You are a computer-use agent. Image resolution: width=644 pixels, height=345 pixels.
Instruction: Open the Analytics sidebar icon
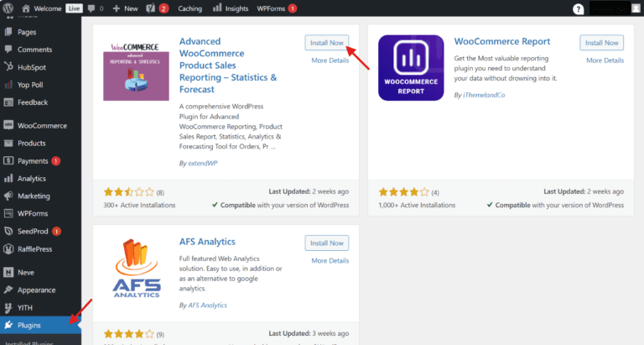pos(8,179)
